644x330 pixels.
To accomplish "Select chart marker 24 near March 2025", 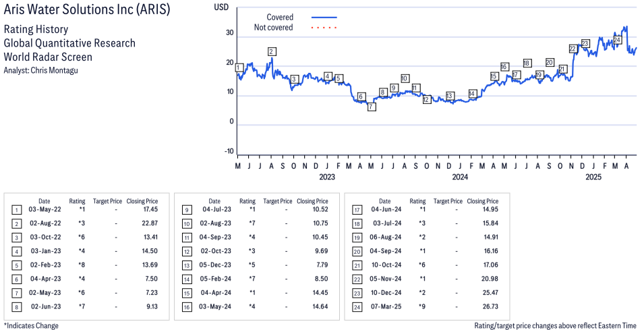I will point(617,40).
